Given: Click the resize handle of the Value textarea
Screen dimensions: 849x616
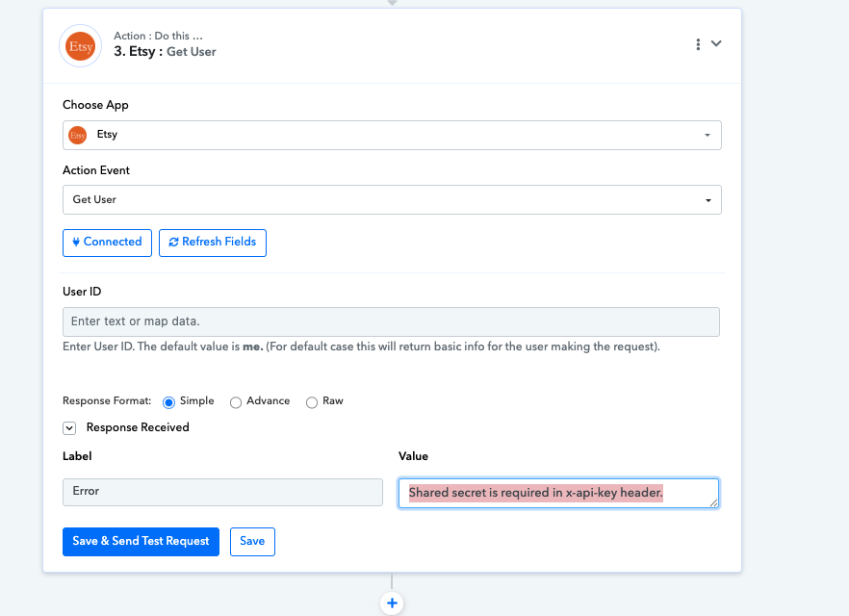Looking at the screenshot, I should pyautogui.click(x=712, y=501).
